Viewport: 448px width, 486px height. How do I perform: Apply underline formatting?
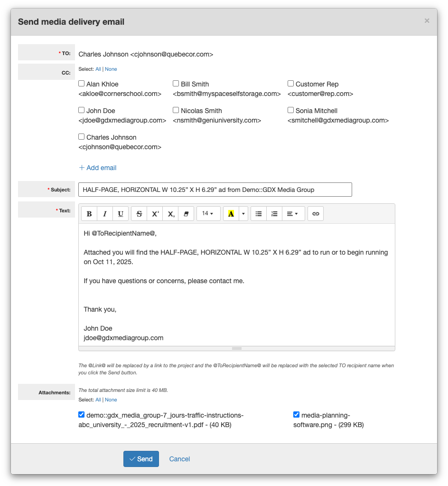coord(121,214)
